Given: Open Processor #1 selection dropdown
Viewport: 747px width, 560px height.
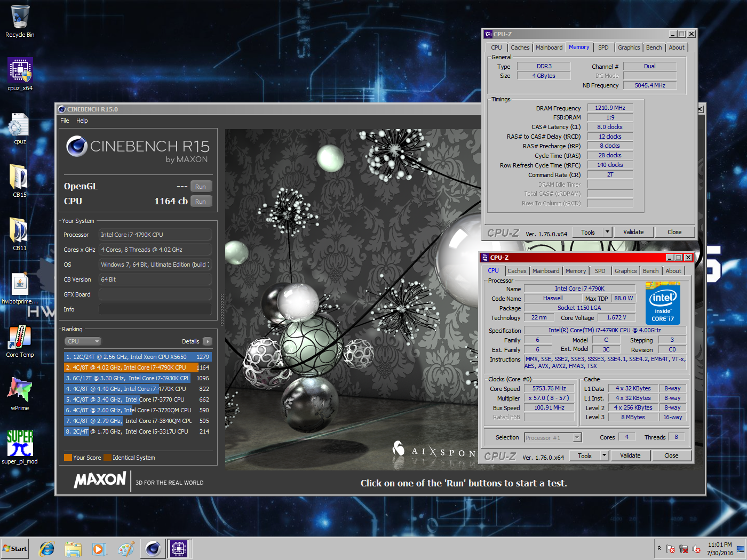Looking at the screenshot, I should tap(553, 438).
